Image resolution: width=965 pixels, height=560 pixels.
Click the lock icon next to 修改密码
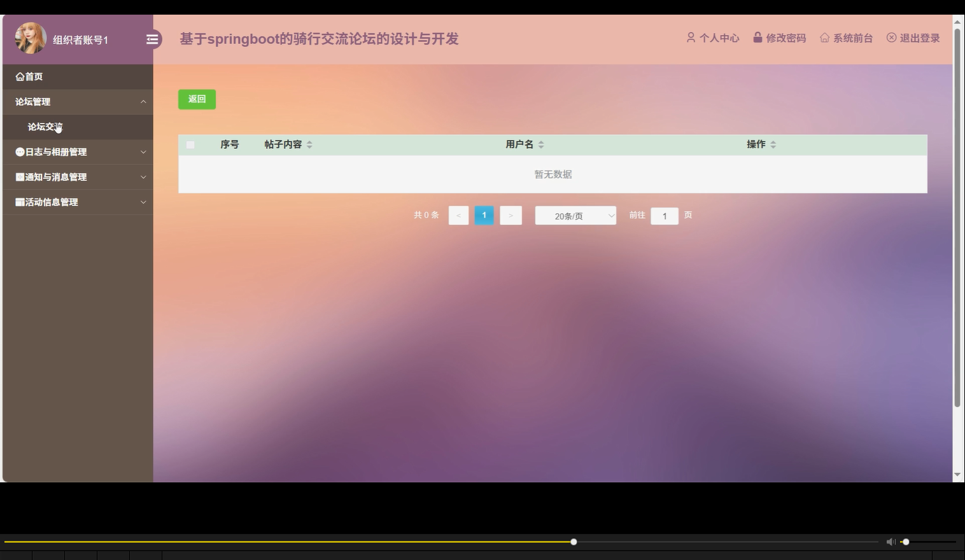click(757, 38)
